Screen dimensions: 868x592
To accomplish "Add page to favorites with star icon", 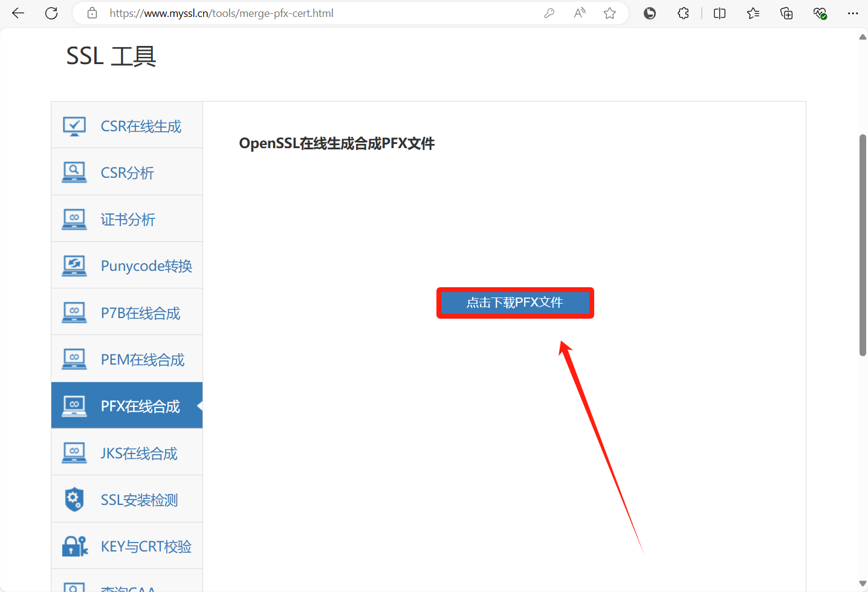I will pyautogui.click(x=610, y=13).
